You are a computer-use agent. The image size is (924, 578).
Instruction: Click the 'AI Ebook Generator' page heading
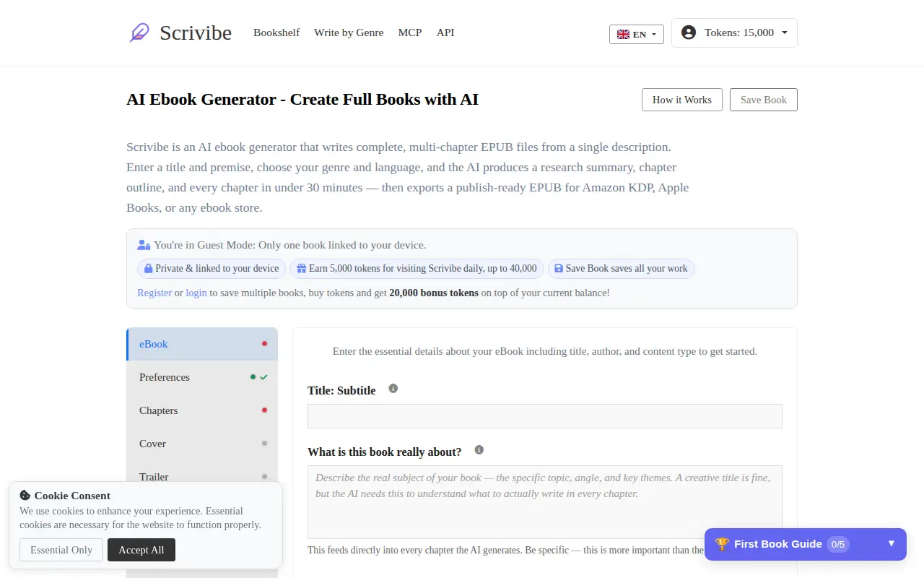tap(302, 99)
